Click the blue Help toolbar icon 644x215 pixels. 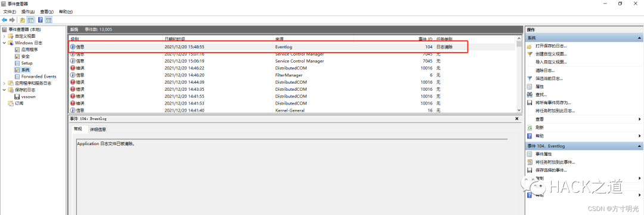[41, 20]
